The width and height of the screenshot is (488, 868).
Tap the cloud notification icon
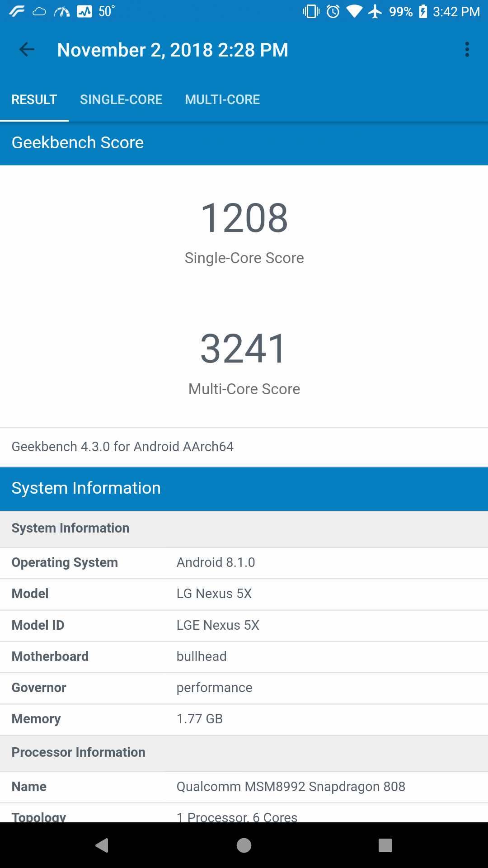(39, 11)
